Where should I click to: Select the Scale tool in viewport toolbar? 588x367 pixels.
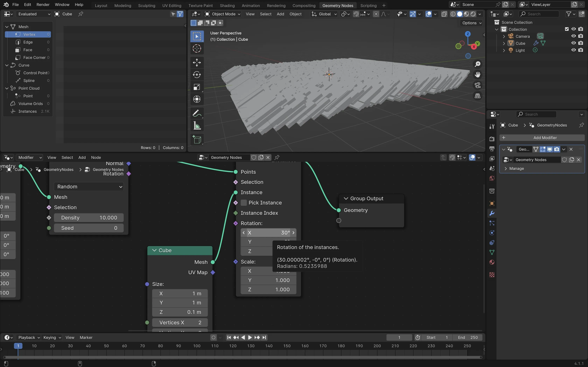click(197, 87)
